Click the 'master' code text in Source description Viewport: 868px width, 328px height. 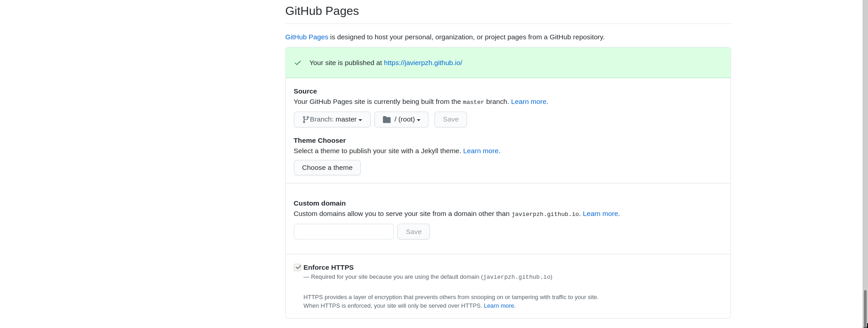(x=473, y=102)
